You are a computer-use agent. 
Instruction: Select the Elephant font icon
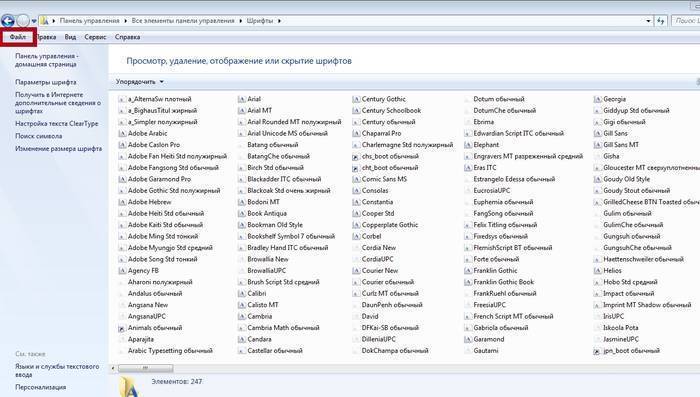coord(467,145)
